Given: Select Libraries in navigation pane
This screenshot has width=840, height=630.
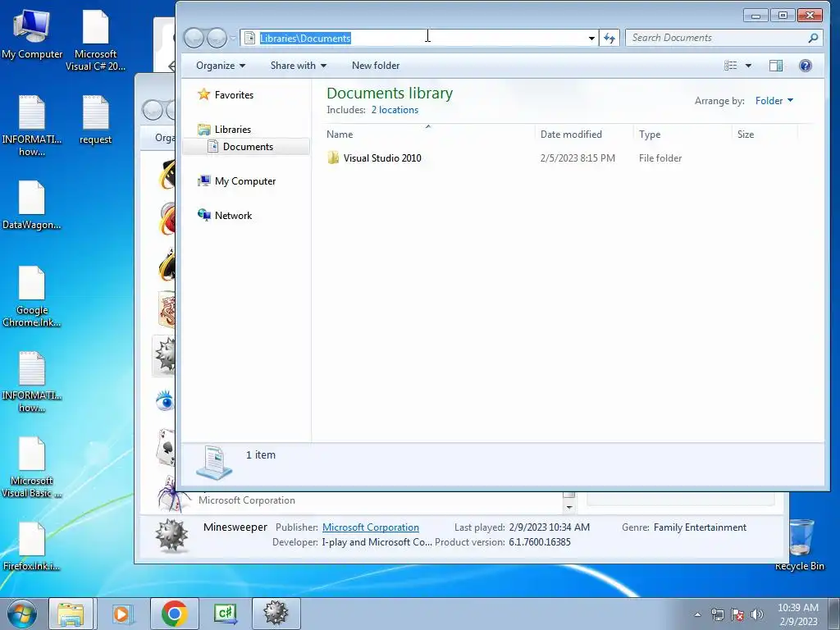Looking at the screenshot, I should (232, 129).
